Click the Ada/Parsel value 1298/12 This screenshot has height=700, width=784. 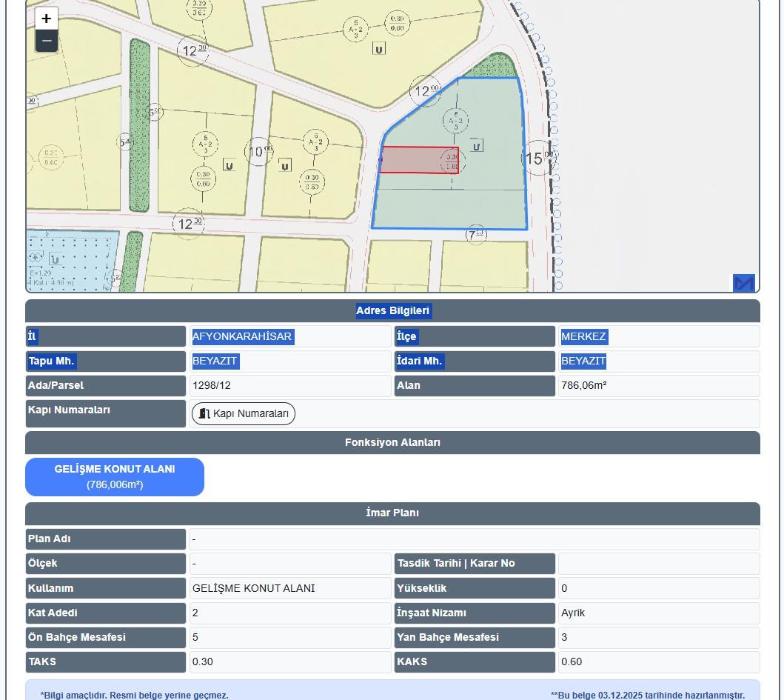[212, 385]
